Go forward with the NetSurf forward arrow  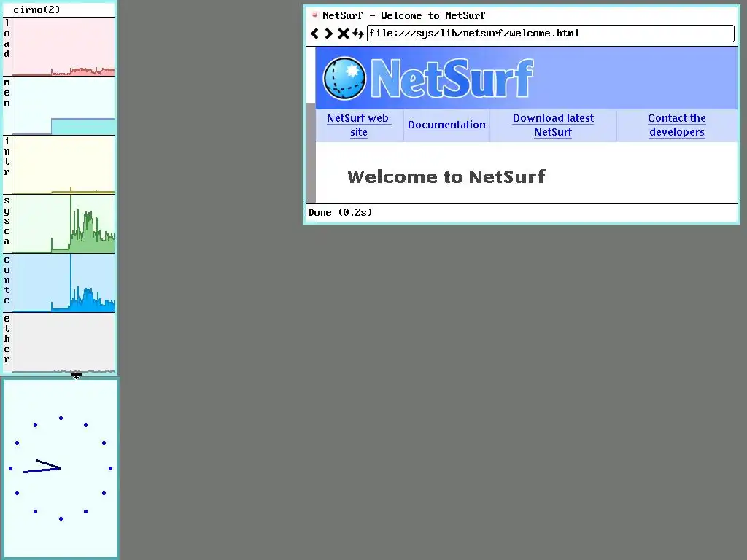pos(329,34)
